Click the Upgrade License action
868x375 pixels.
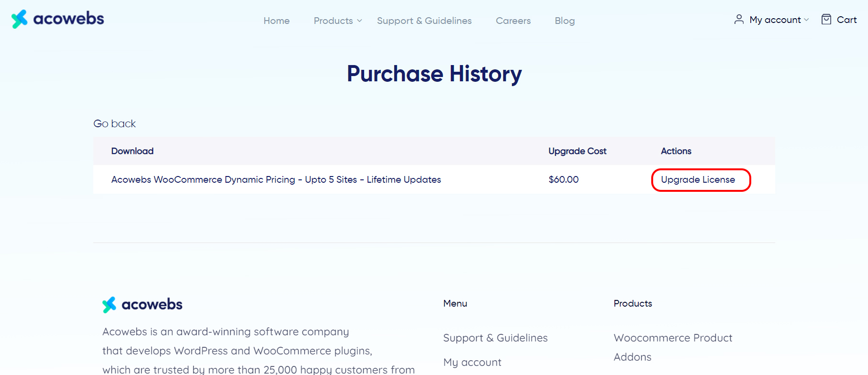[x=698, y=179]
